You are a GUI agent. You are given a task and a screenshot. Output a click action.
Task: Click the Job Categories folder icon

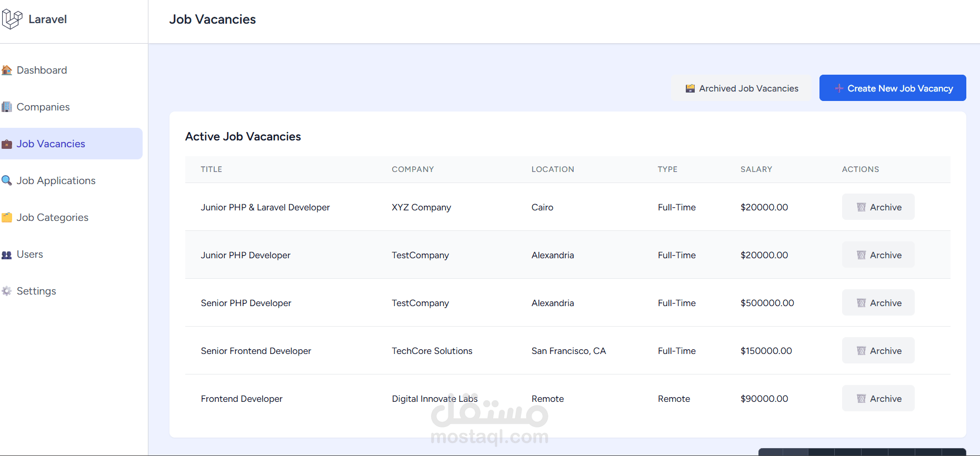click(x=7, y=218)
